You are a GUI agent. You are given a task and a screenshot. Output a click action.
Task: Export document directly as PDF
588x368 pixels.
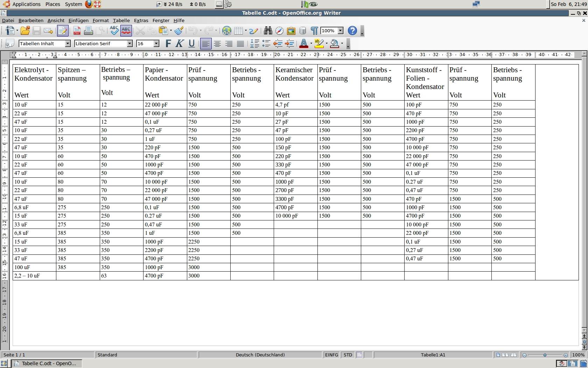point(77,31)
